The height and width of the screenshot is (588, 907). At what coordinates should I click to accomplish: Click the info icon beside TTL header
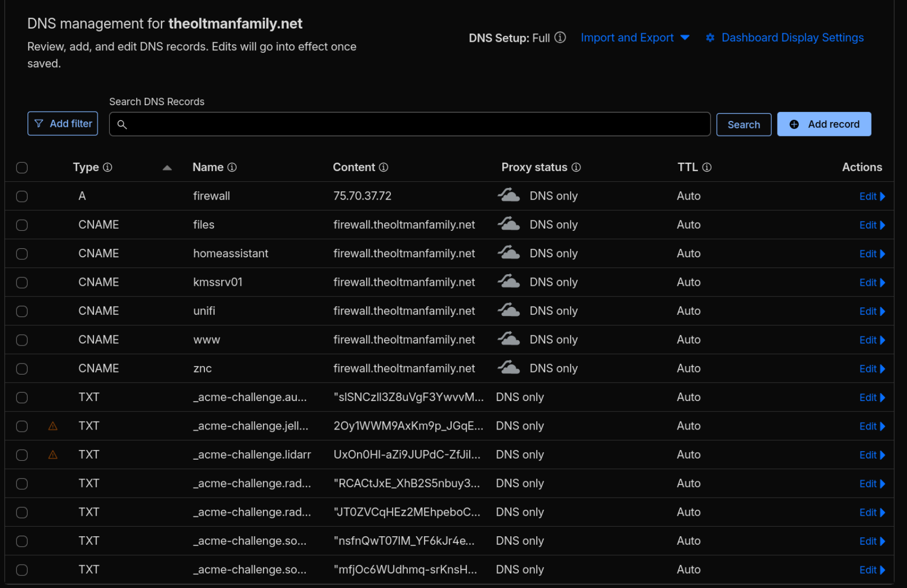707,167
